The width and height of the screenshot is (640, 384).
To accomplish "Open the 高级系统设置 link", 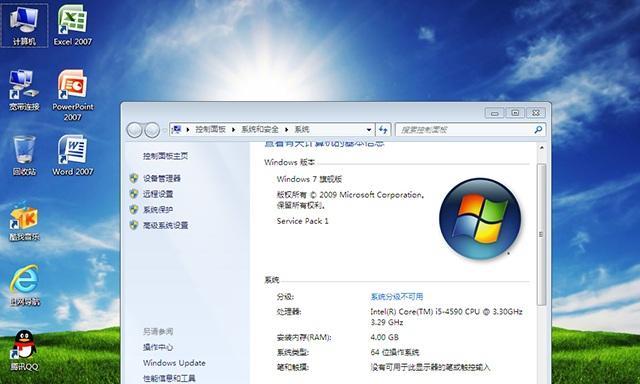I will click(x=165, y=225).
